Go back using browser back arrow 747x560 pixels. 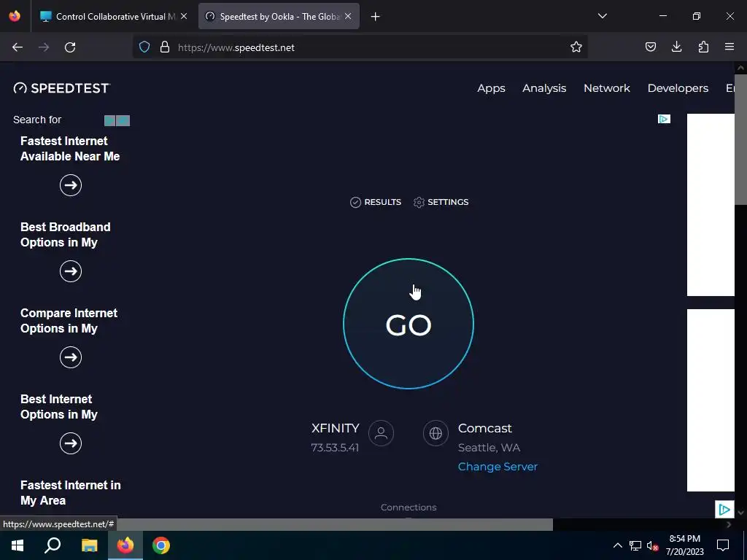[18, 47]
